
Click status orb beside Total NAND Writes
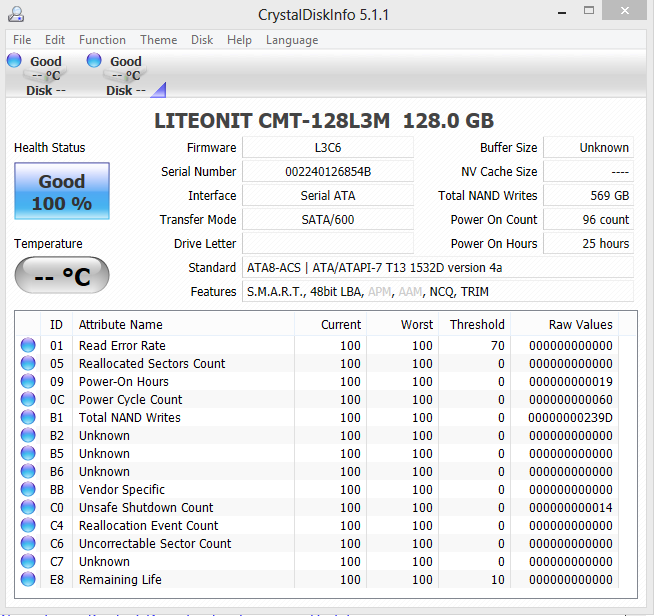coord(28,418)
